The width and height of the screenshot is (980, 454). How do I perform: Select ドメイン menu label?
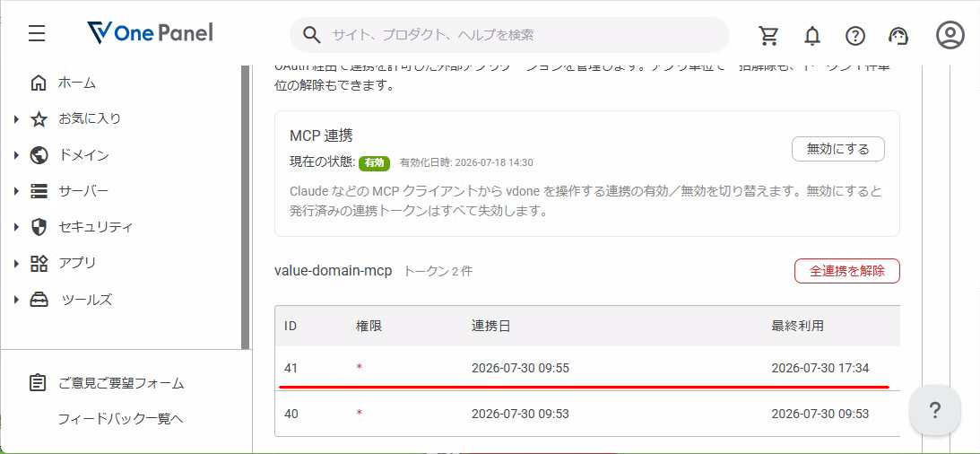tap(83, 154)
